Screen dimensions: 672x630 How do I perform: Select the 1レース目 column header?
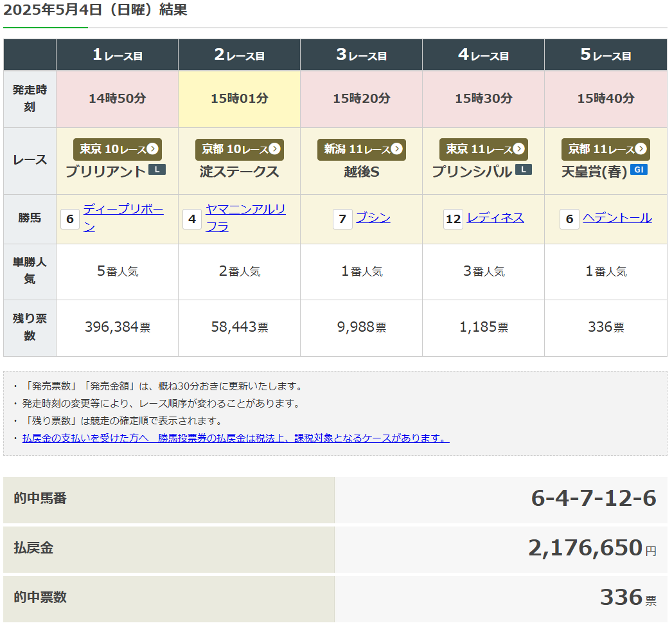click(118, 55)
